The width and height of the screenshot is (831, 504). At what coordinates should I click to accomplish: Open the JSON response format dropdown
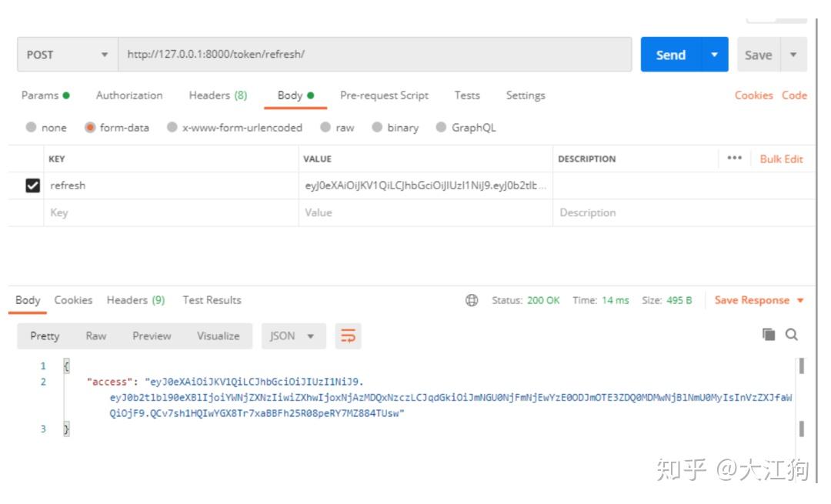(292, 336)
